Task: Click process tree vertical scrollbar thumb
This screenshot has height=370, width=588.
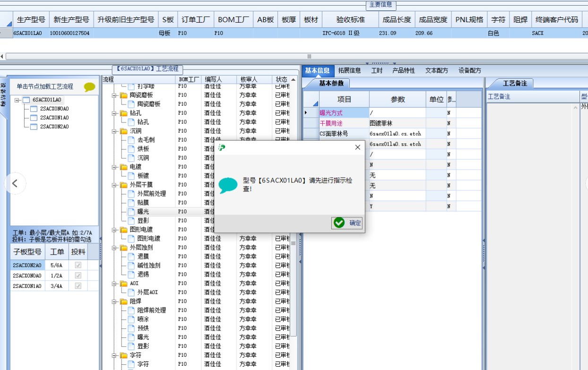Action: (x=293, y=243)
